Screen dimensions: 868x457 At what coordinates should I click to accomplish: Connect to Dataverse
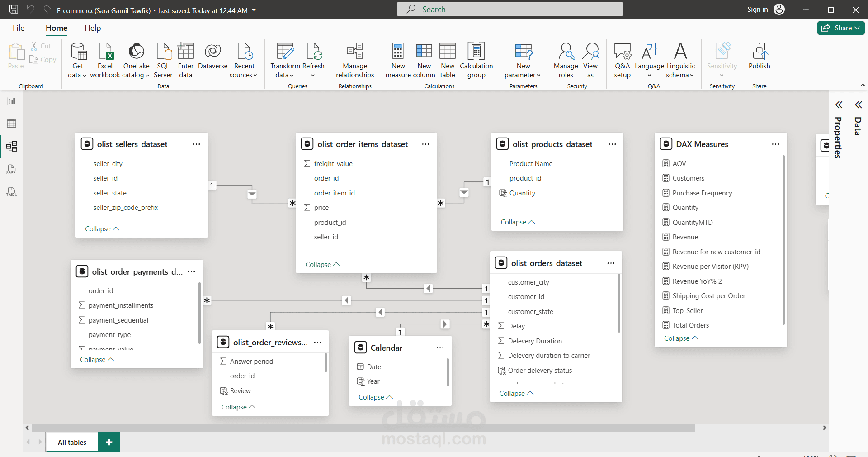[212, 57]
